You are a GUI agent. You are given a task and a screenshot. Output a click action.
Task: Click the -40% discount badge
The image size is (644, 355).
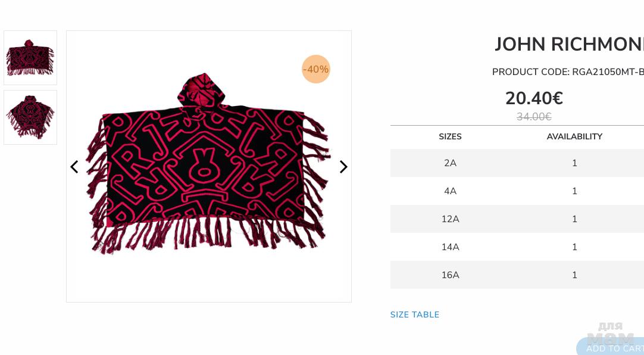pyautogui.click(x=315, y=69)
